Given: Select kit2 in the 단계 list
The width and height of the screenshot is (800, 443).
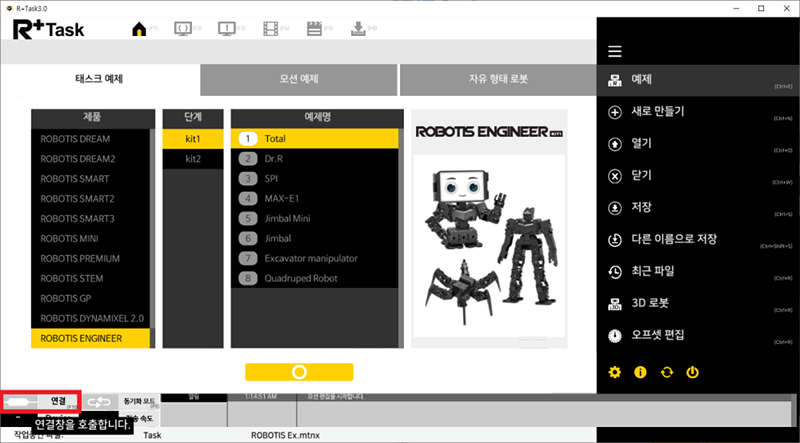Looking at the screenshot, I should point(193,159).
